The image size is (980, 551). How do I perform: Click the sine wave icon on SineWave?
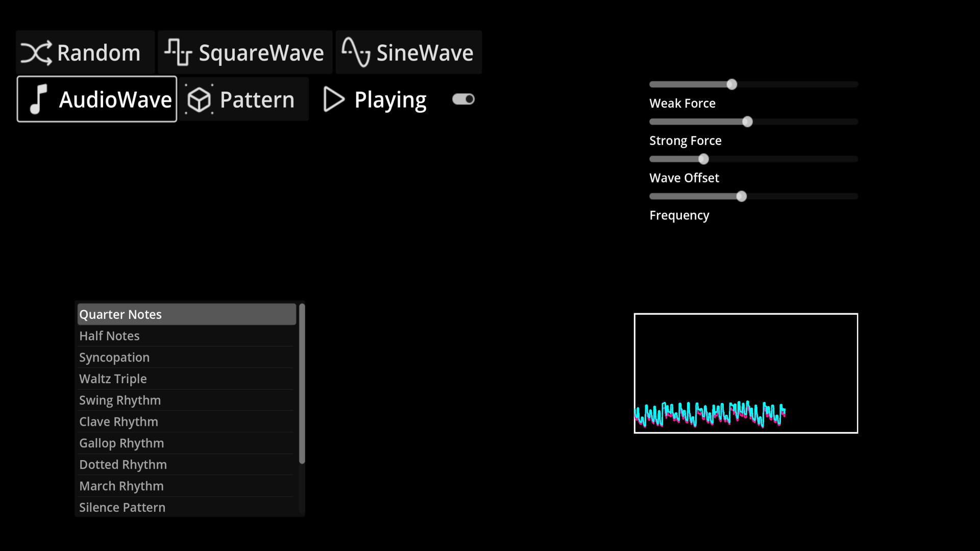click(356, 52)
